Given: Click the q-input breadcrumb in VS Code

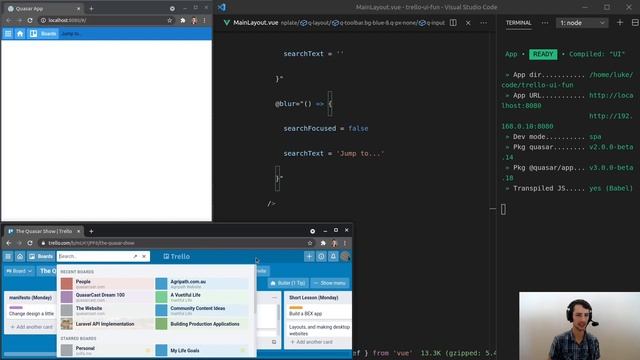Looking at the screenshot, I should point(433,23).
